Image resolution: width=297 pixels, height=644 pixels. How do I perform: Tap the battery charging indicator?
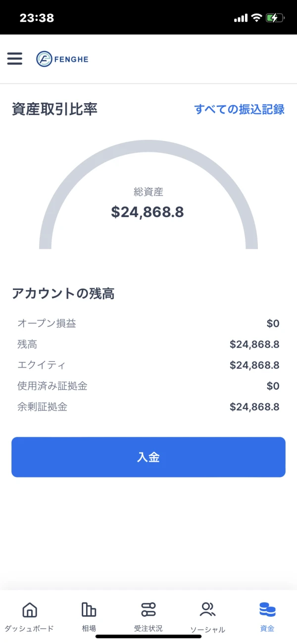(x=275, y=18)
